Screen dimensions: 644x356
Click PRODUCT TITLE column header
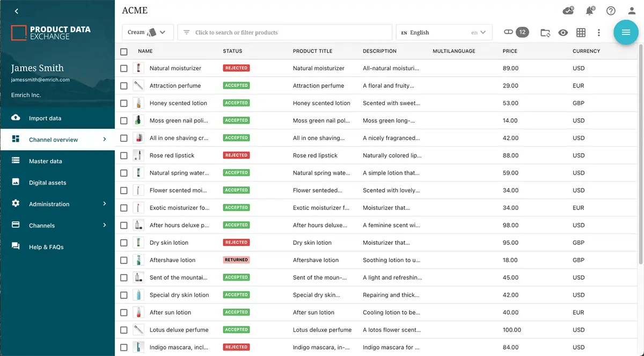(312, 51)
